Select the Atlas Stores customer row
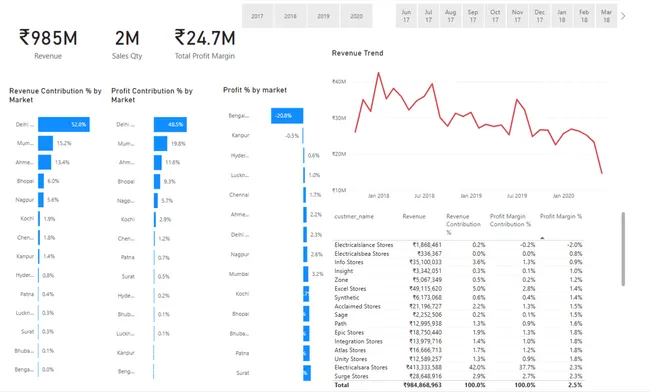 458,350
